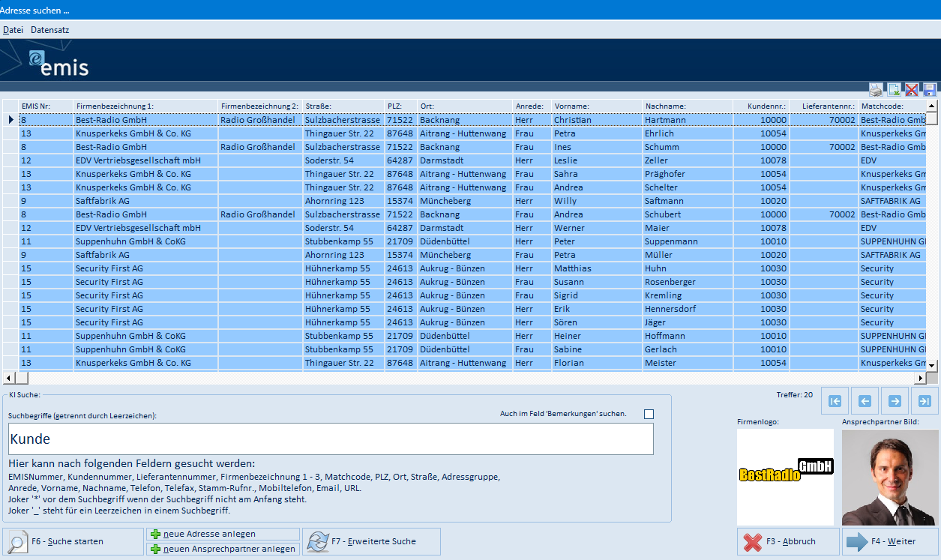941x560 pixels.
Task: Sort by the 'Nachname:' column header
Action: (688, 106)
